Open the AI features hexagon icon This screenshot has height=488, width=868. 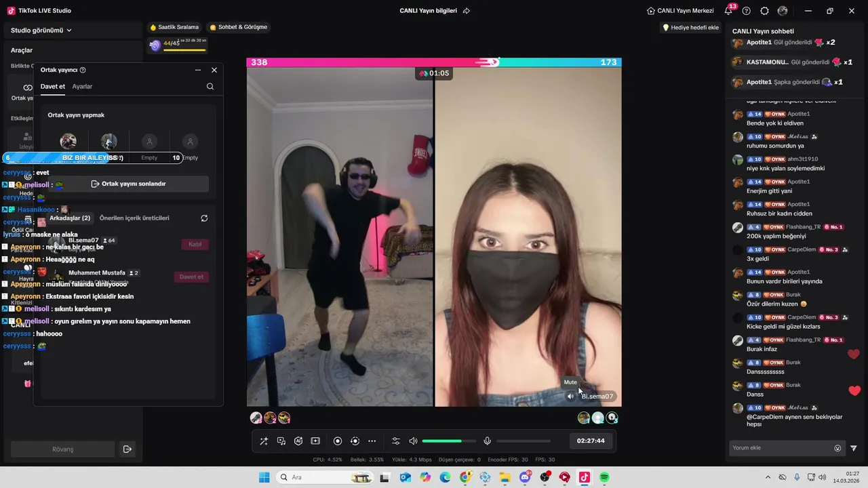[298, 441]
